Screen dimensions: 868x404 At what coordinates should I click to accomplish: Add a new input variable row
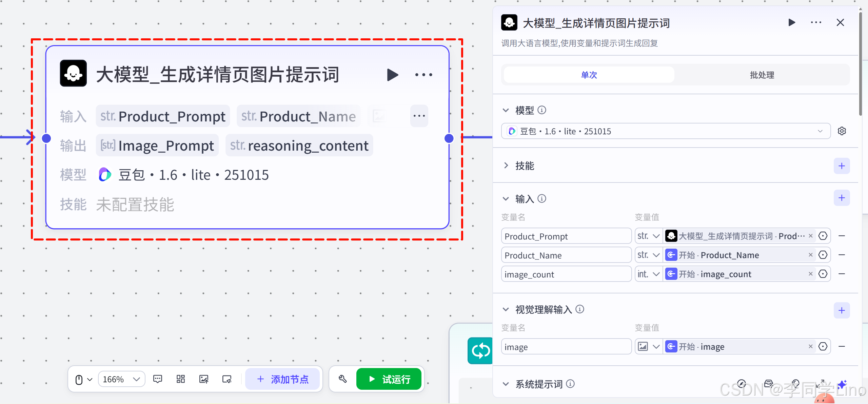tap(841, 198)
